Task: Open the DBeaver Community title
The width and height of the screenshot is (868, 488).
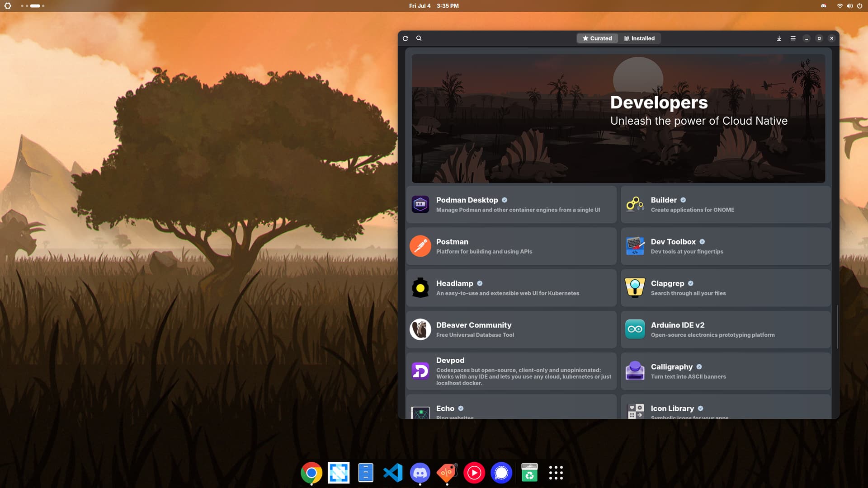Action: (474, 325)
